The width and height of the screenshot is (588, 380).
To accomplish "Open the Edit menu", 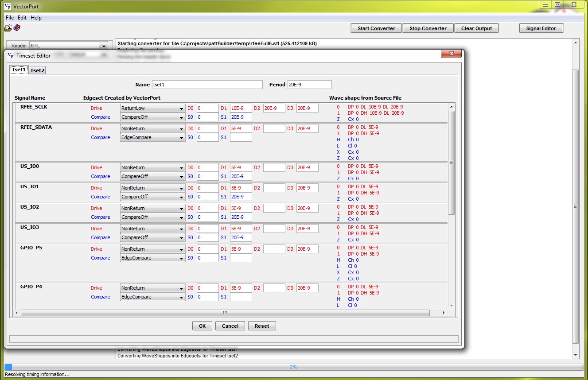I will click(x=22, y=18).
